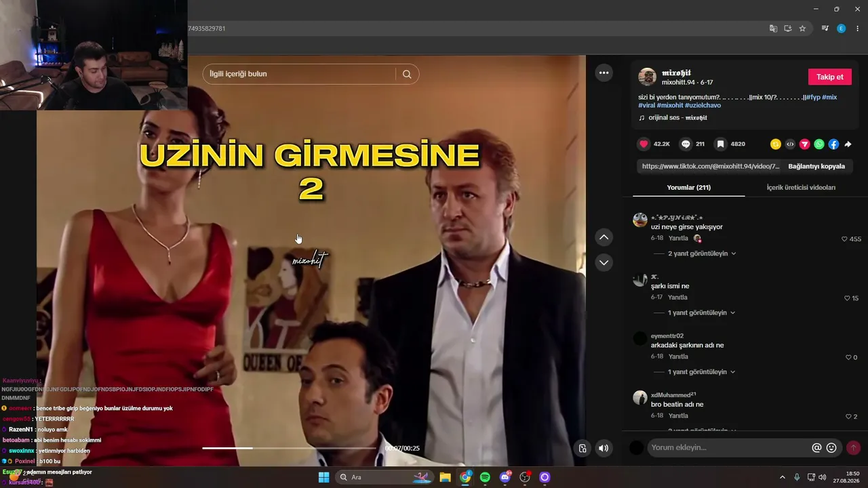The image size is (868, 488).
Task: Open the Chrome profile avatar E
Action: (841, 28)
